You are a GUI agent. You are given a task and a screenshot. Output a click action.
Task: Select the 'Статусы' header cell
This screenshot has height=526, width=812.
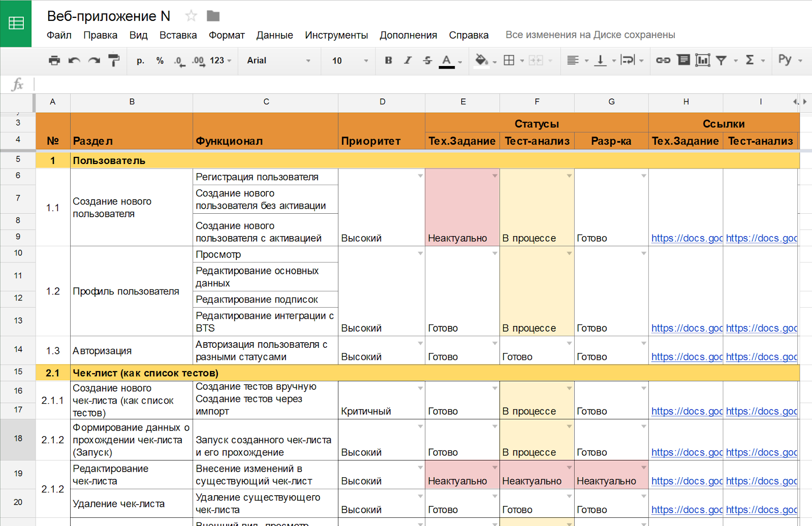click(x=537, y=124)
